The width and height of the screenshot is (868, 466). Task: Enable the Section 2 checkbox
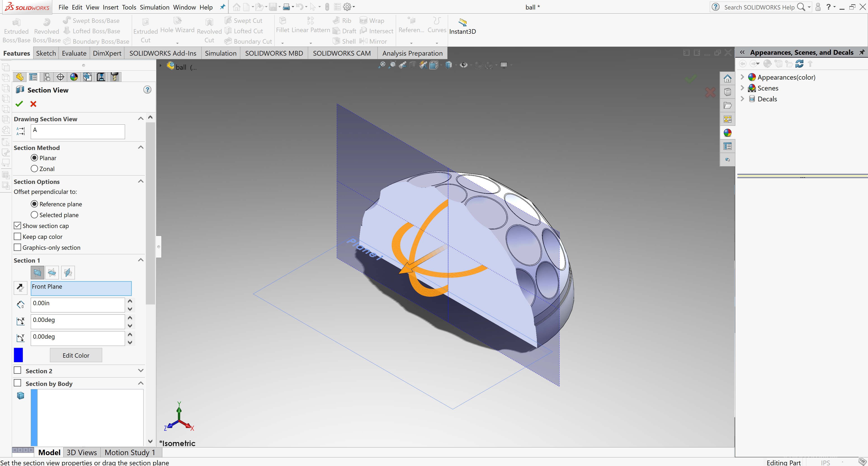[18, 370]
